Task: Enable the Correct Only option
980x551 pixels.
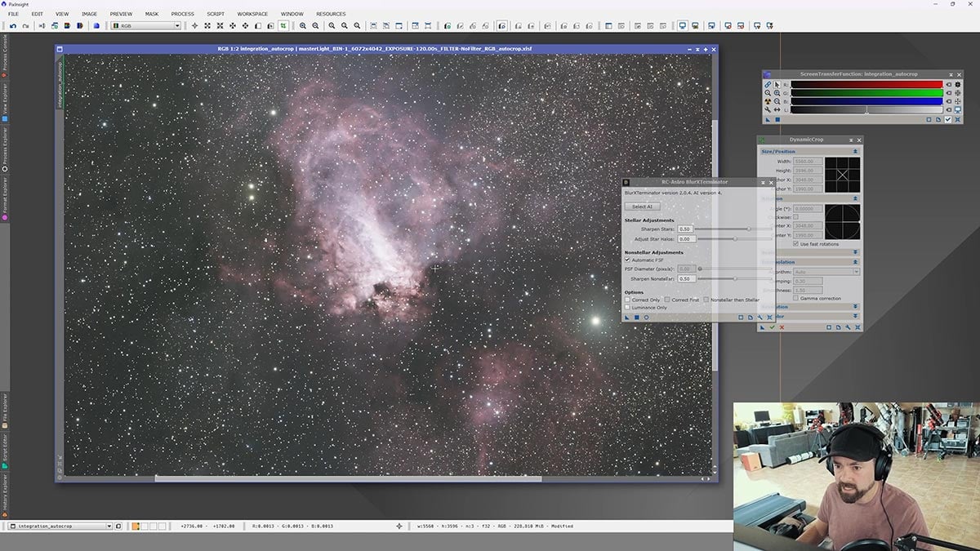Action: (627, 300)
